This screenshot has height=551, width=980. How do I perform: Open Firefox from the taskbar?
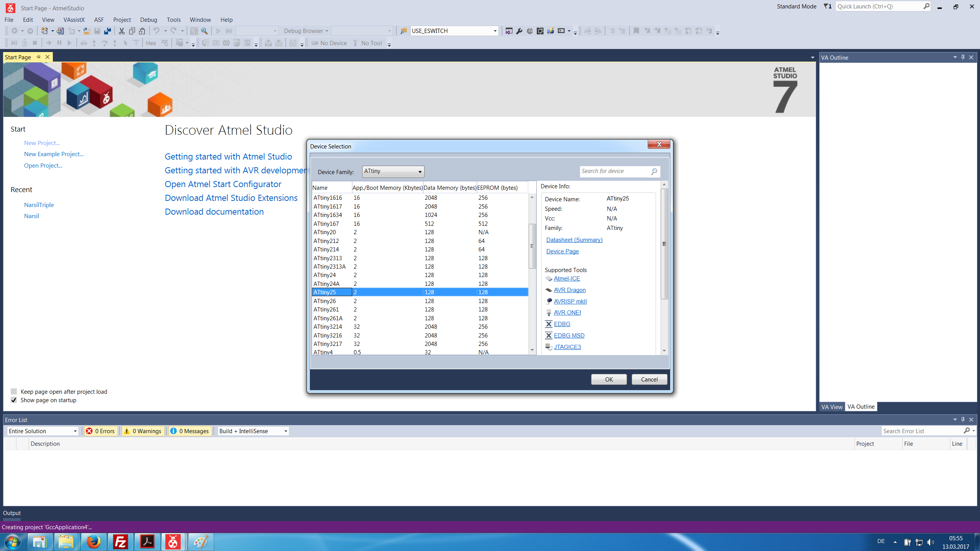93,542
